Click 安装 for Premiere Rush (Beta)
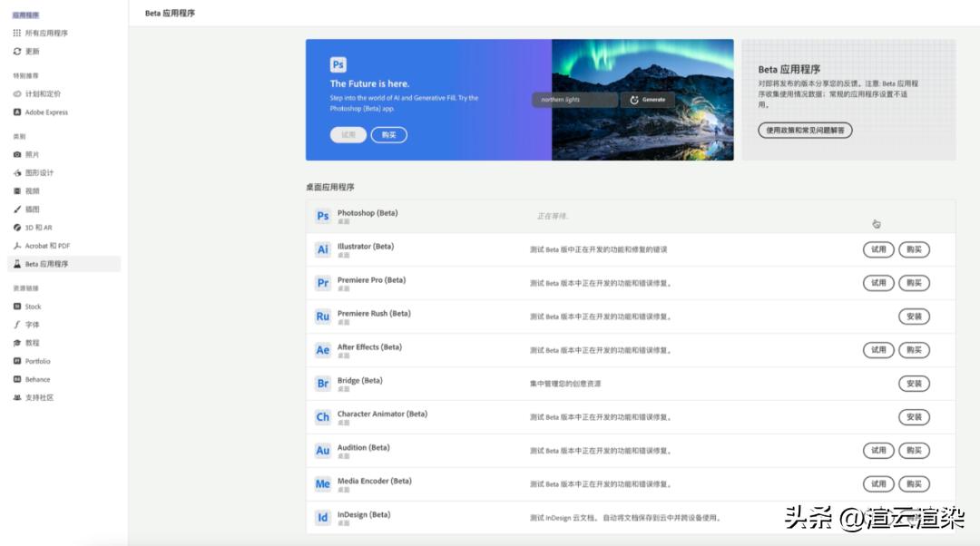This screenshot has width=980, height=546. pyautogui.click(x=914, y=317)
